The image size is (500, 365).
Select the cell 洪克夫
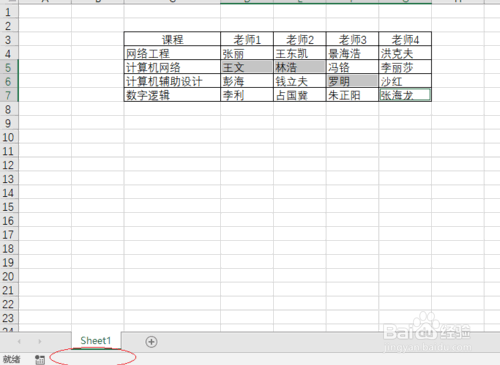(405, 53)
